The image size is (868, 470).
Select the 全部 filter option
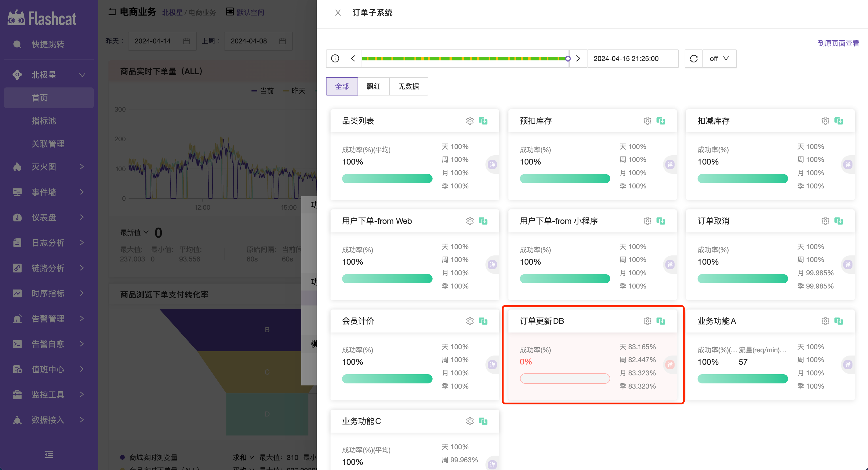point(342,86)
